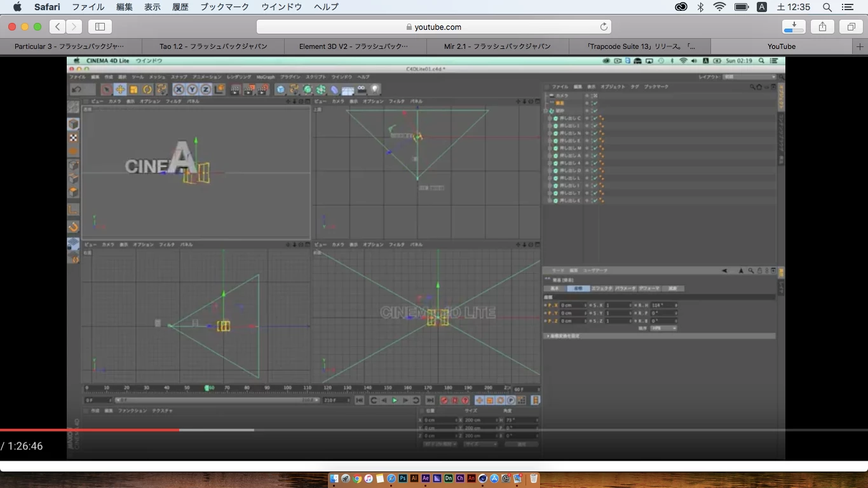The image size is (868, 488).
Task: Click the coordinate system icon after Z
Action: (220, 90)
